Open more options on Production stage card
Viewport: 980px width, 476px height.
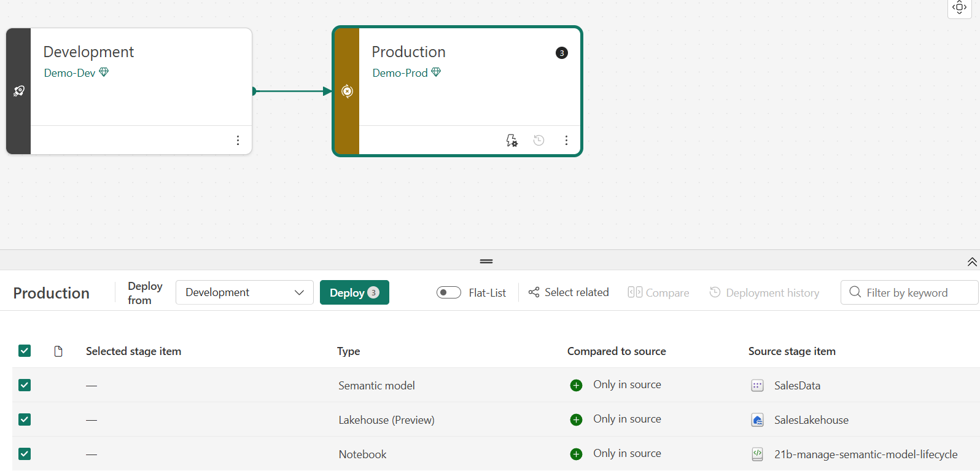[x=566, y=140]
